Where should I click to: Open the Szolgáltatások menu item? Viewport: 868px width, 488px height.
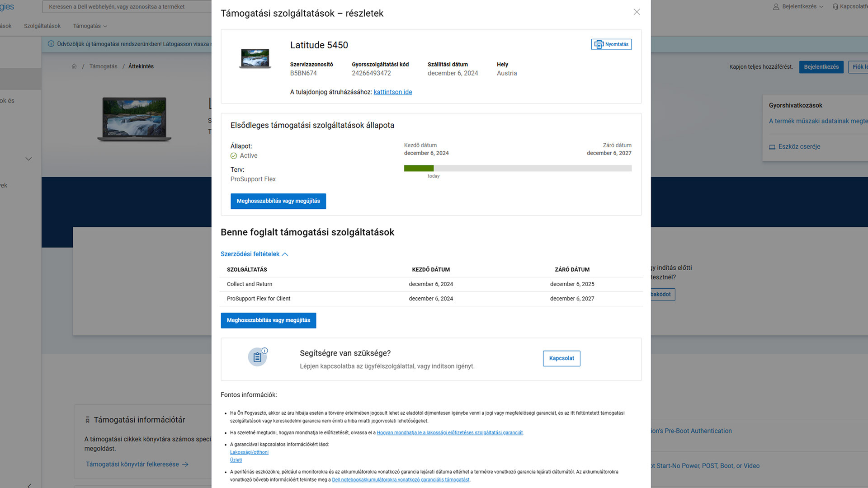point(42,26)
